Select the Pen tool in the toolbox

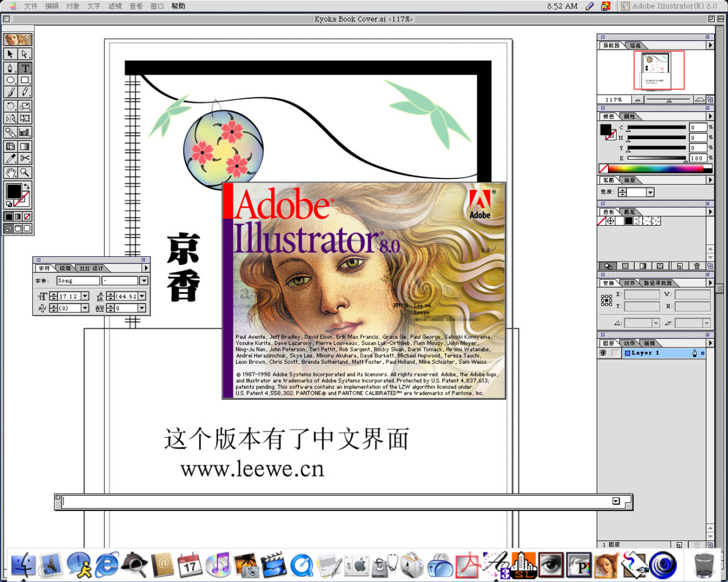coord(9,68)
